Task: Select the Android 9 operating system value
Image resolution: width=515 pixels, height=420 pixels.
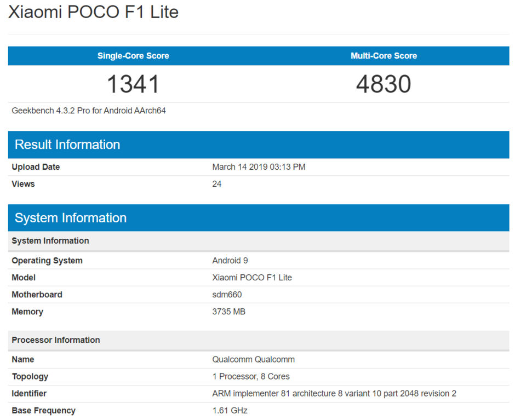Action: tap(230, 261)
